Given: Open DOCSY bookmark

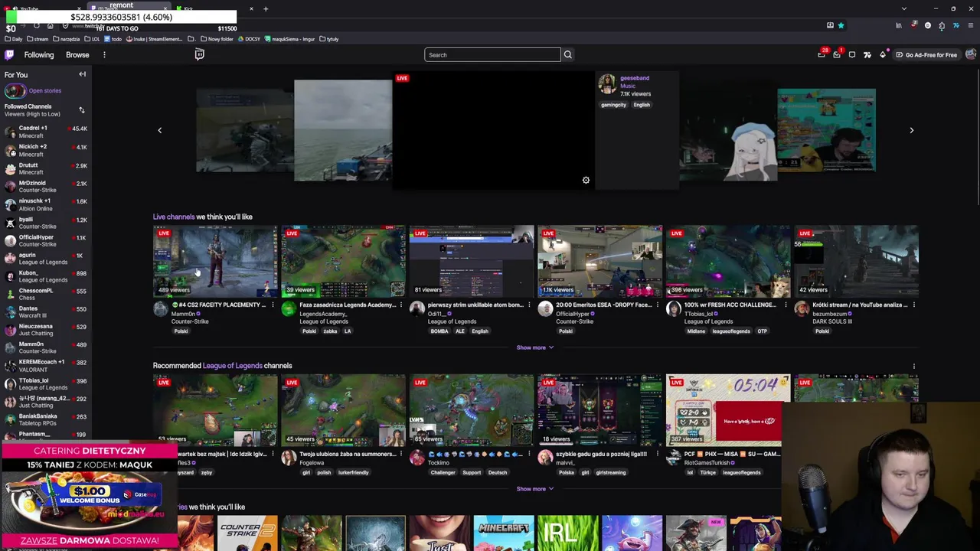Looking at the screenshot, I should [x=249, y=39].
